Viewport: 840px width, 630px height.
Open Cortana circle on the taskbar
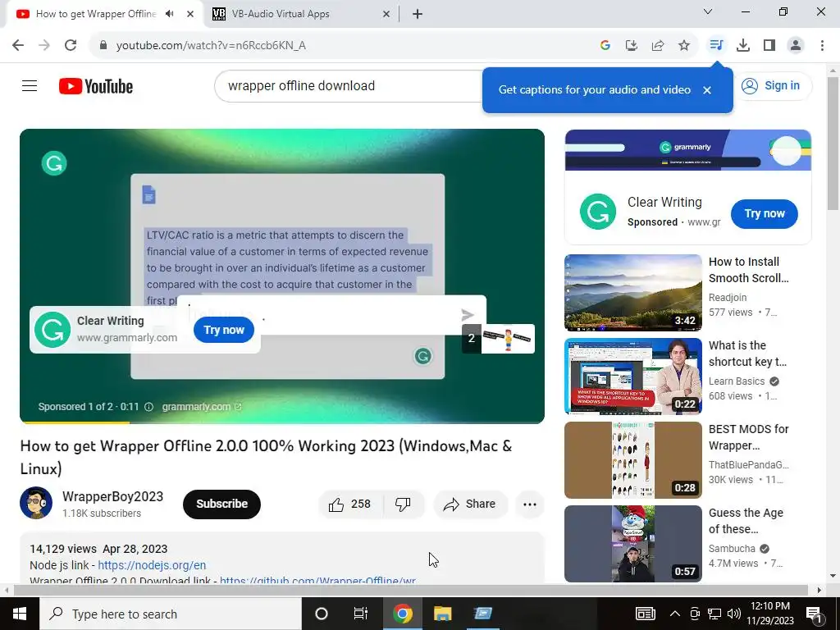[321, 614]
